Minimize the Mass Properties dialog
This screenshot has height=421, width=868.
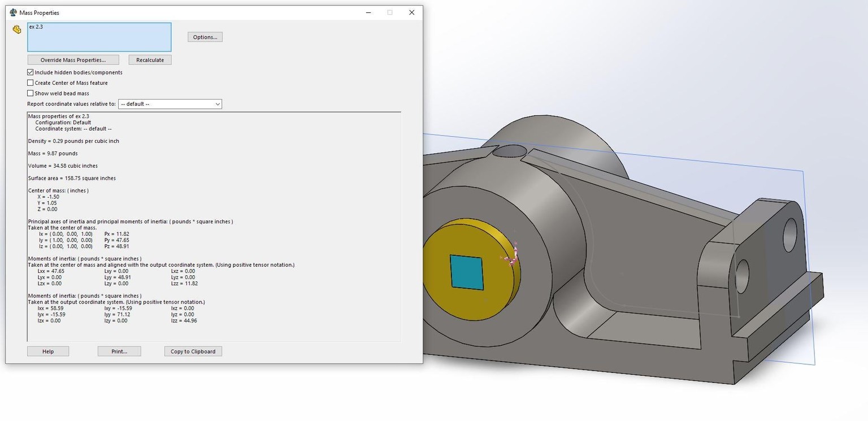pos(368,12)
